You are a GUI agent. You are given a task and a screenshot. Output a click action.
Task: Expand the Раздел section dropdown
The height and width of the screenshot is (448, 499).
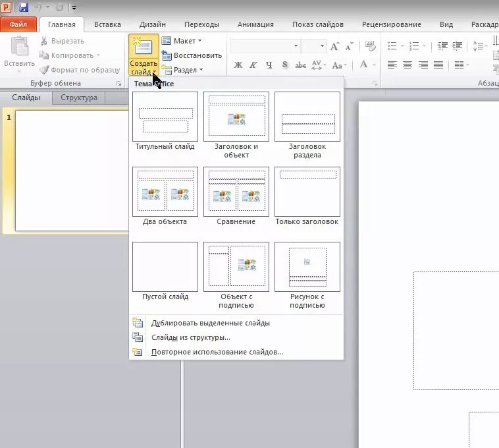click(x=182, y=70)
